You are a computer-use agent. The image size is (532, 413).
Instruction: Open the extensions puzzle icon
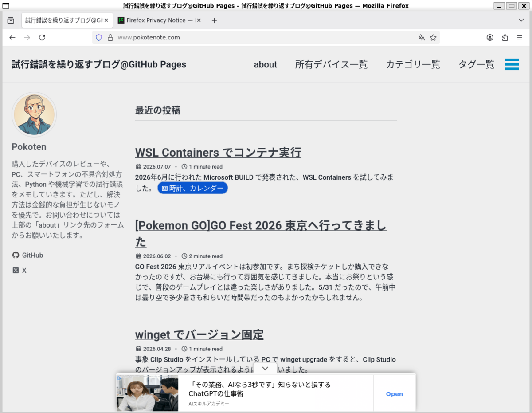pos(505,38)
